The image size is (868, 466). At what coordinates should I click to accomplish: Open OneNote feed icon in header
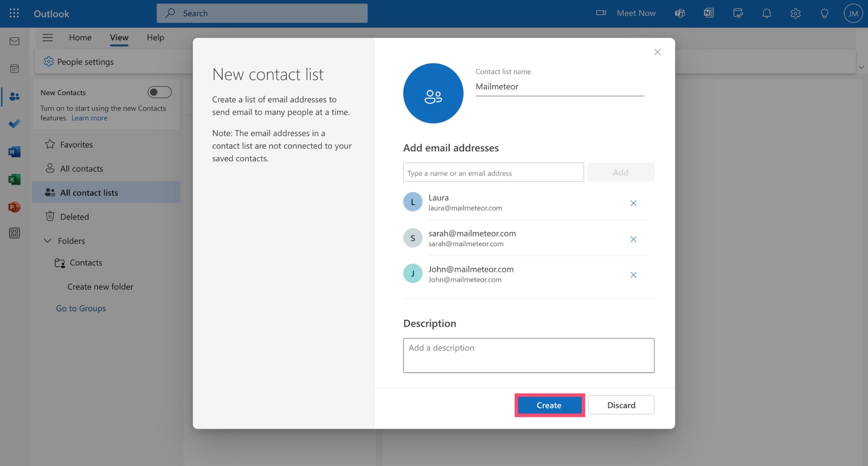click(709, 13)
